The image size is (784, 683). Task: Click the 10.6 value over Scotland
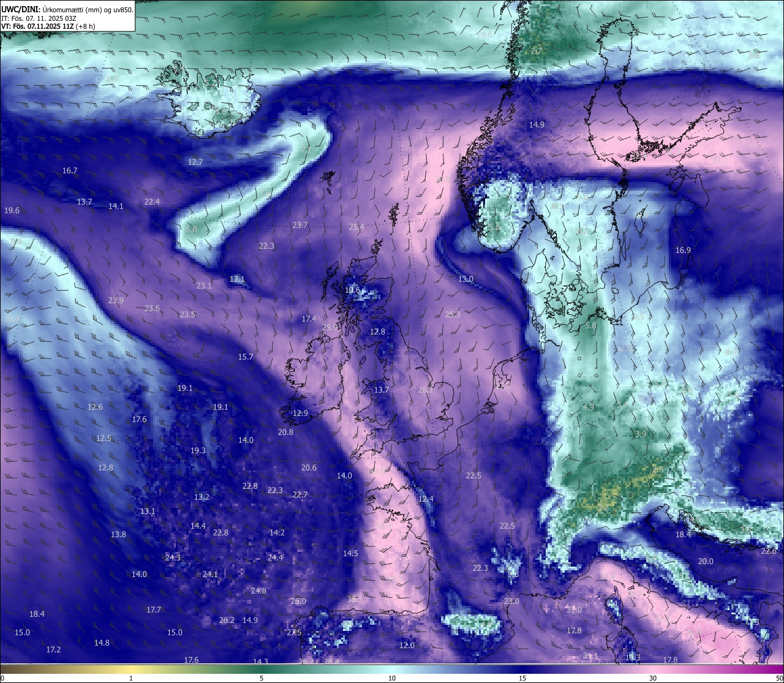click(x=353, y=290)
